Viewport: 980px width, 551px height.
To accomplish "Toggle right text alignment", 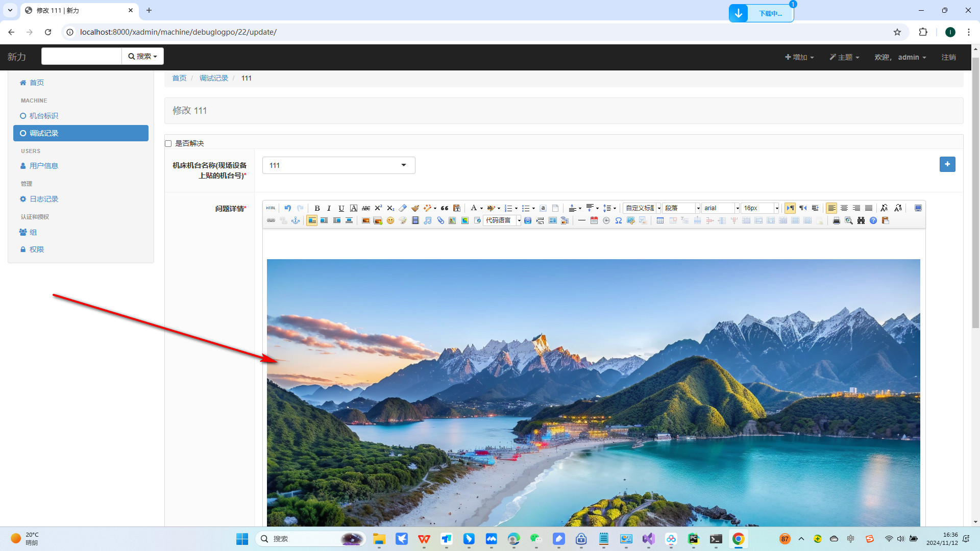I will click(x=856, y=208).
